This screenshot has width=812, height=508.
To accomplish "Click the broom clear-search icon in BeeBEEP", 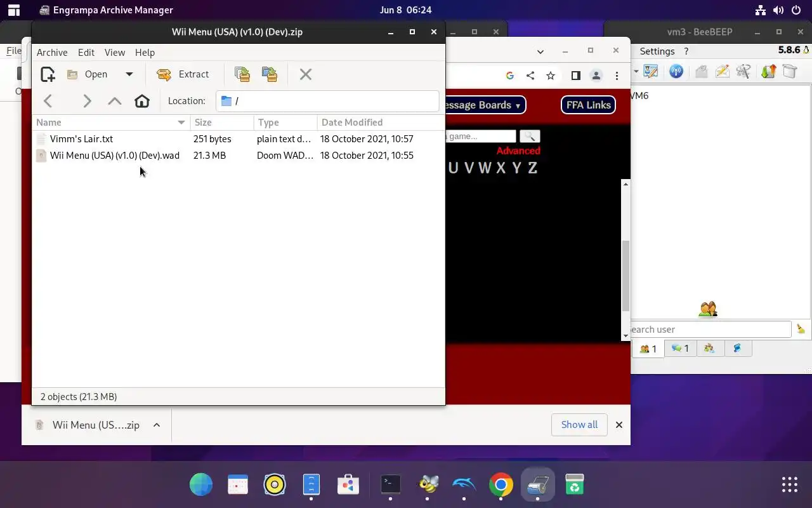I will pos(801,329).
